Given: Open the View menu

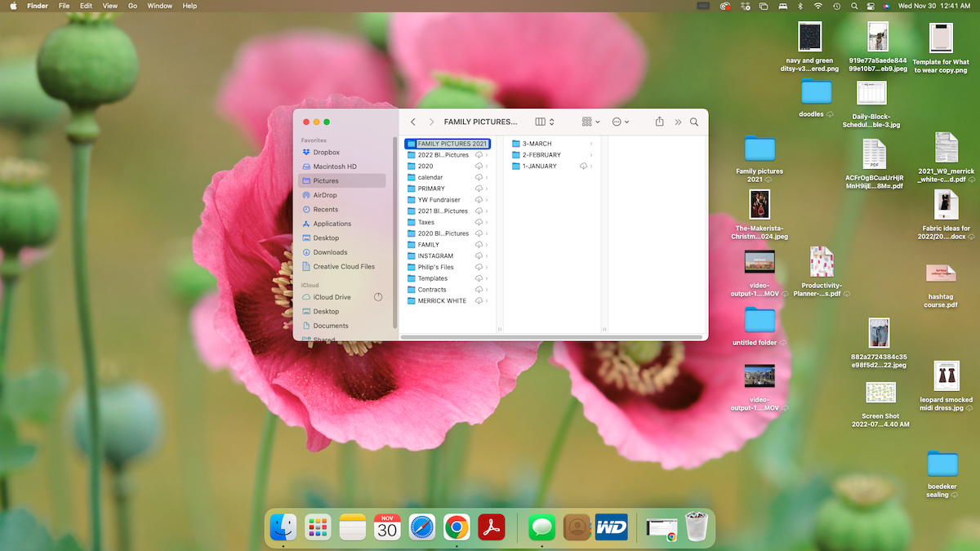Looking at the screenshot, I should pos(109,6).
